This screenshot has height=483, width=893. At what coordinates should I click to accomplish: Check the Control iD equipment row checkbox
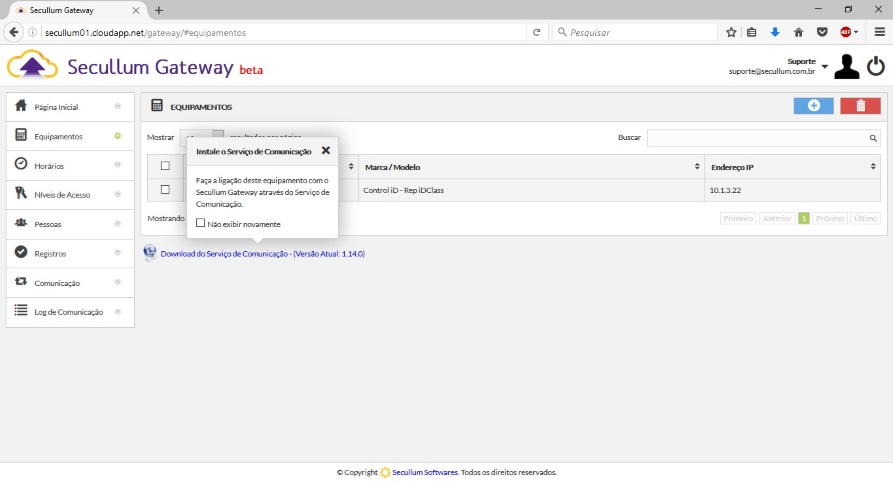click(x=166, y=189)
